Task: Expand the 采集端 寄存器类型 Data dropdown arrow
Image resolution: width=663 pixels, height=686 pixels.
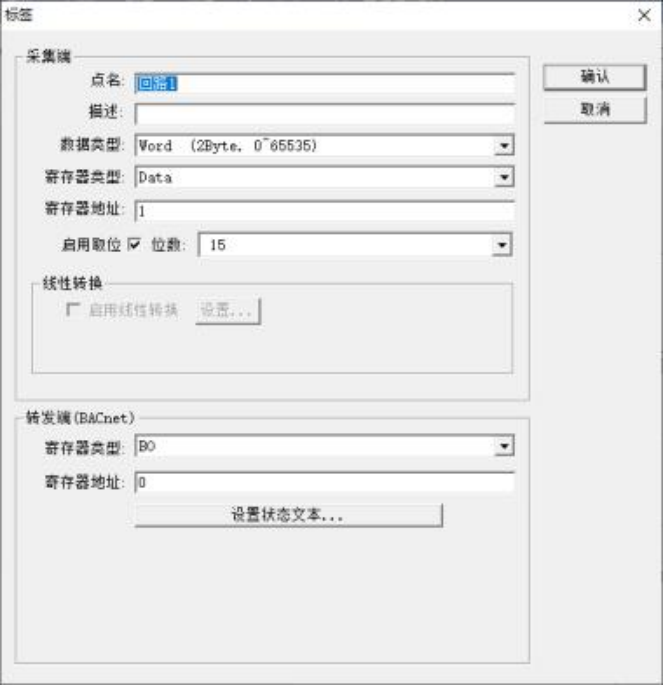Action: 504,177
